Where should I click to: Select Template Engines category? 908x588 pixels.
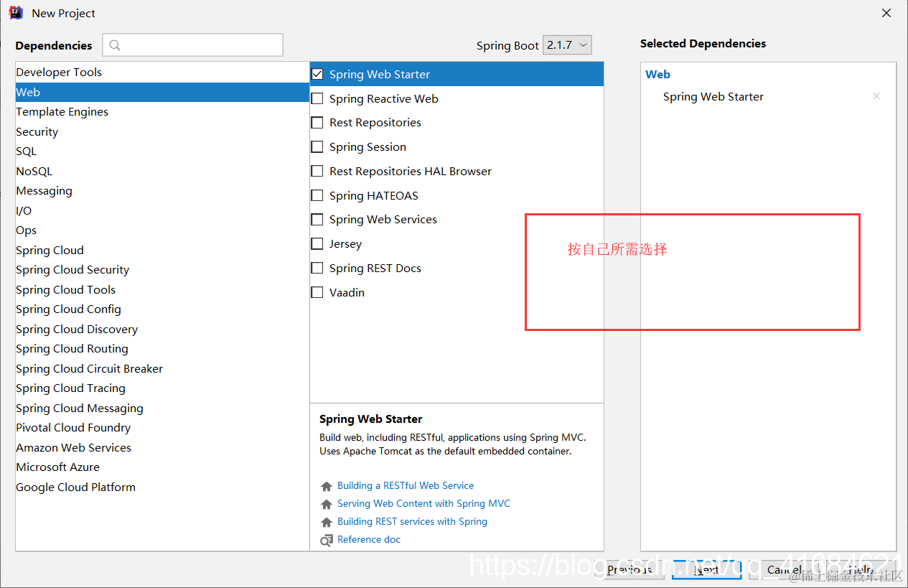click(x=162, y=112)
